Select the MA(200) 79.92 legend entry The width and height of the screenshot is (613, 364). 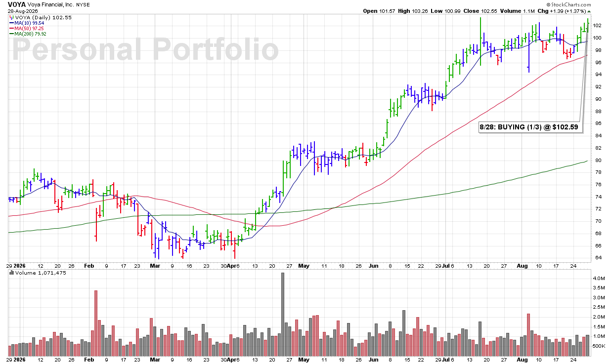(31, 34)
